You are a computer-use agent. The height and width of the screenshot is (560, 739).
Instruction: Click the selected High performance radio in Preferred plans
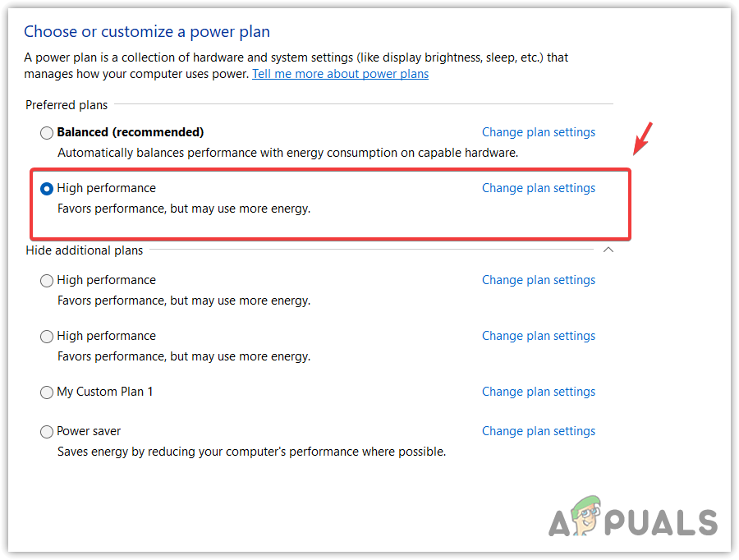click(47, 188)
